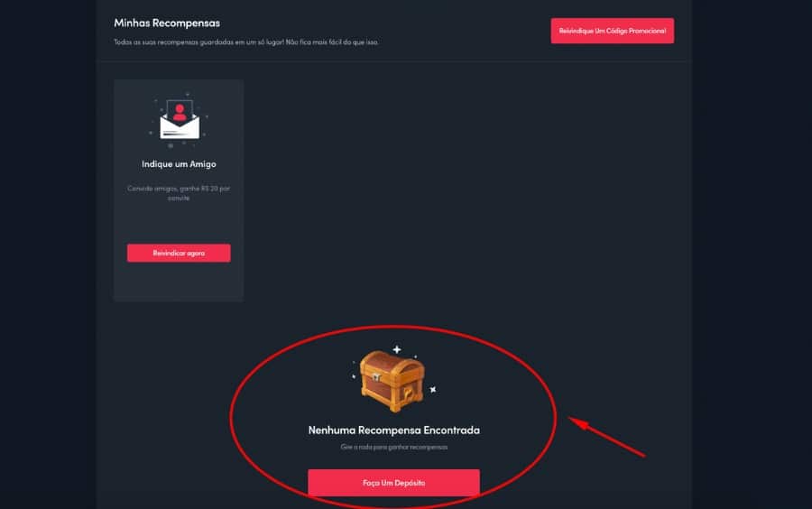Click the "Convide amigos, ganhe R$ 20" description
The image size is (812, 509).
click(179, 193)
